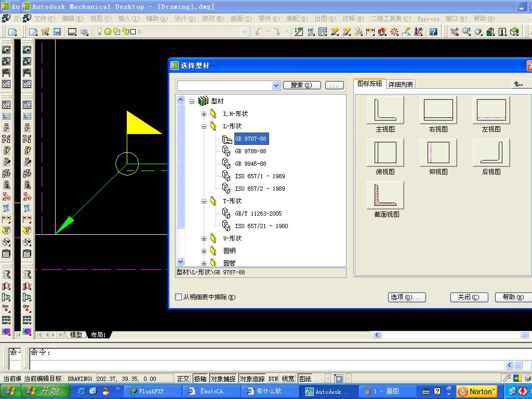Select the 主视图 front view thumbnail
This screenshot has height=399, width=532.
pos(385,110)
